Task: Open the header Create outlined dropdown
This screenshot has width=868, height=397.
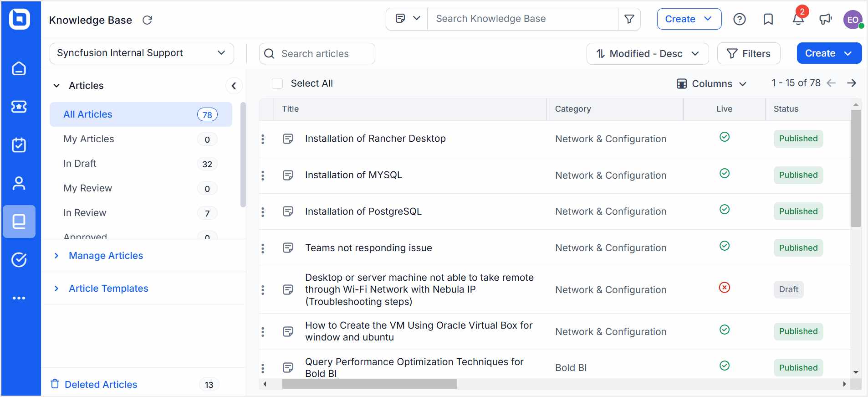Action: tap(689, 19)
